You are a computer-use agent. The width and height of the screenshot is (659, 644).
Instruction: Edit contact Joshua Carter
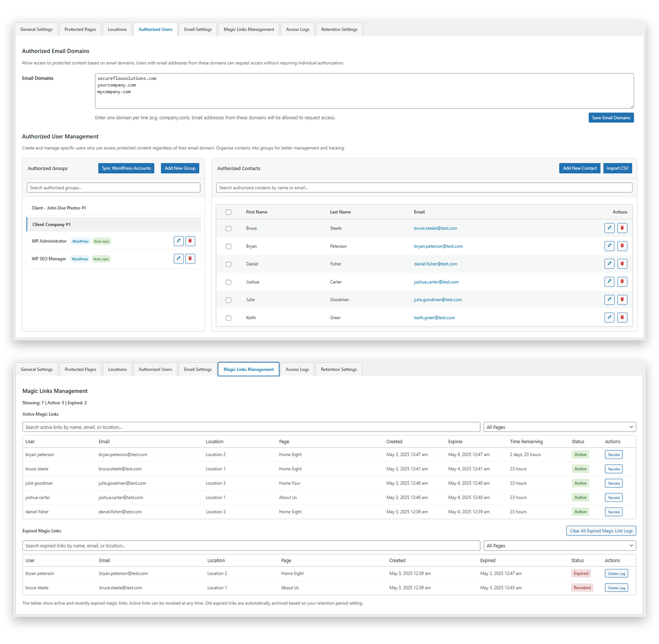coord(609,281)
